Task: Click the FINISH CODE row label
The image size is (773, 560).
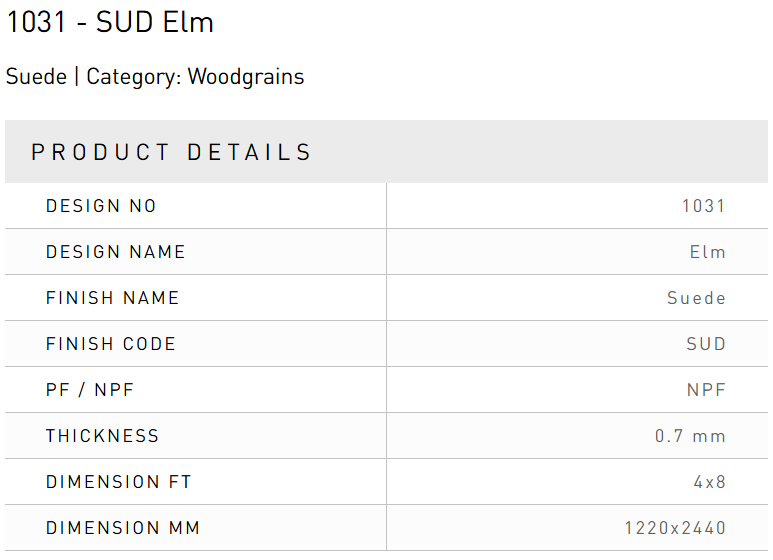Action: (x=111, y=344)
